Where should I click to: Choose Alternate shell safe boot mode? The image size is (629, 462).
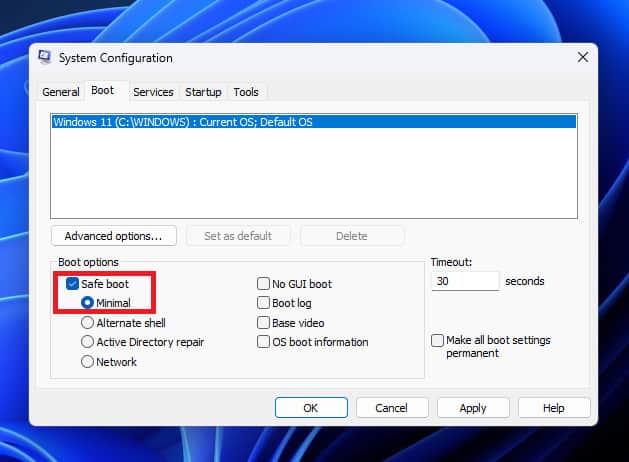coord(88,323)
